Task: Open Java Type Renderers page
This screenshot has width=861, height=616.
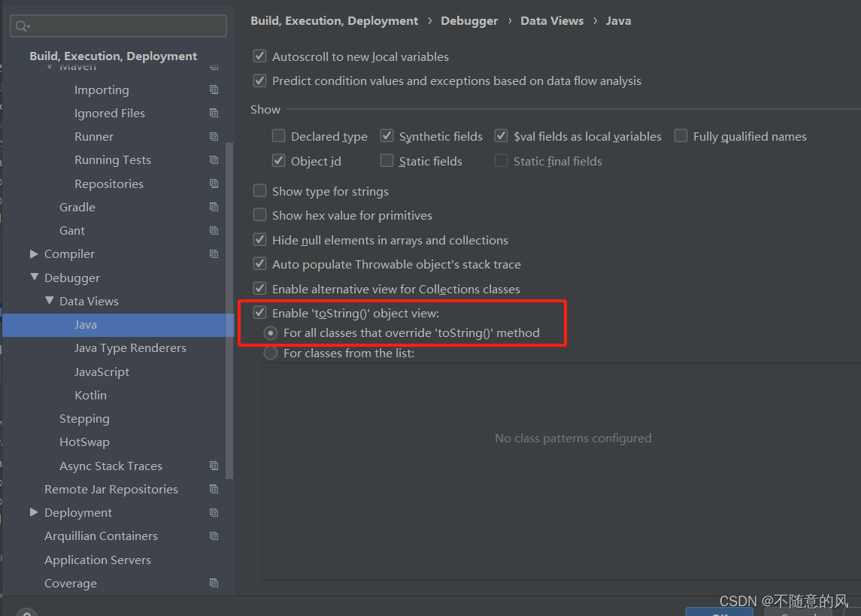Action: tap(130, 348)
